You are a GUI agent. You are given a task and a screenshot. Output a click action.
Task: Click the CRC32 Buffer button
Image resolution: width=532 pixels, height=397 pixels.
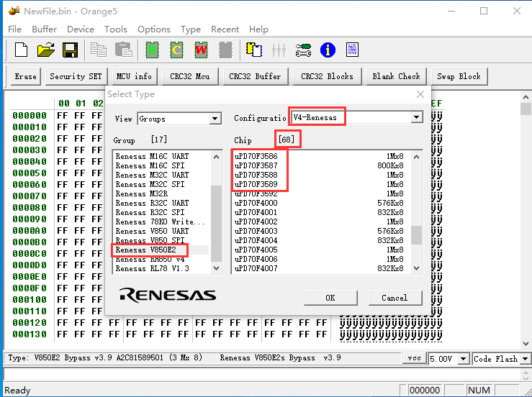(x=255, y=77)
